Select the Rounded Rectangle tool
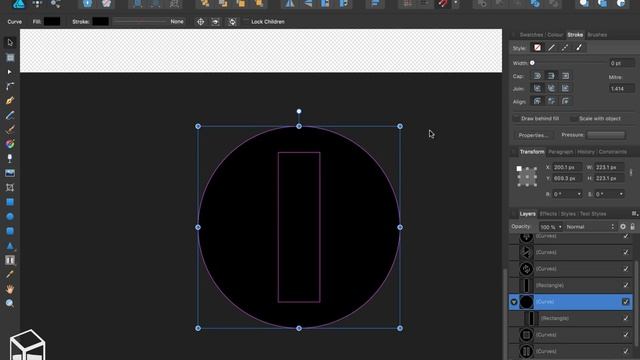This screenshot has height=360, width=640. click(x=10, y=231)
